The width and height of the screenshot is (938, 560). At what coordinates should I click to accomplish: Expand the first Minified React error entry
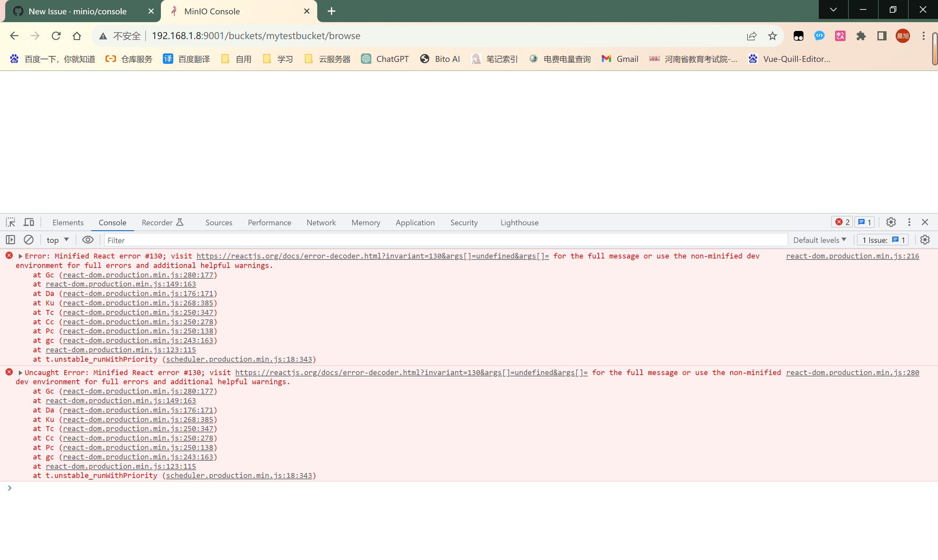[21, 256]
